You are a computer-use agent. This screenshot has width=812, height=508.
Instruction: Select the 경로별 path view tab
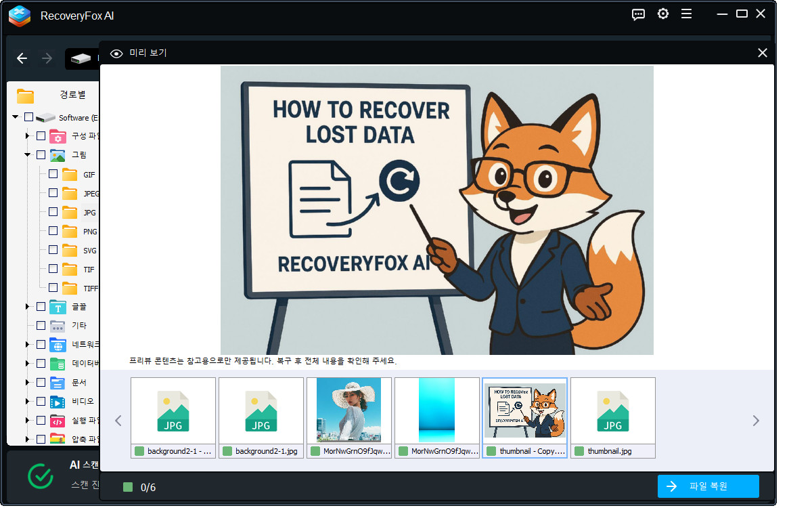(72, 95)
